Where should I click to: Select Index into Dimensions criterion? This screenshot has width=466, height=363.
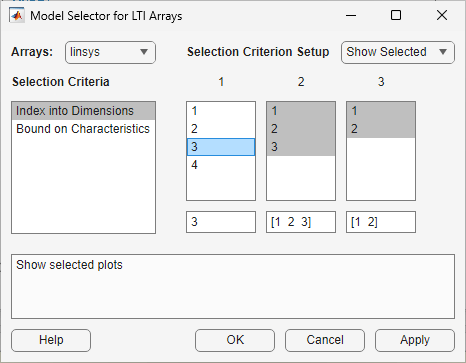point(83,111)
